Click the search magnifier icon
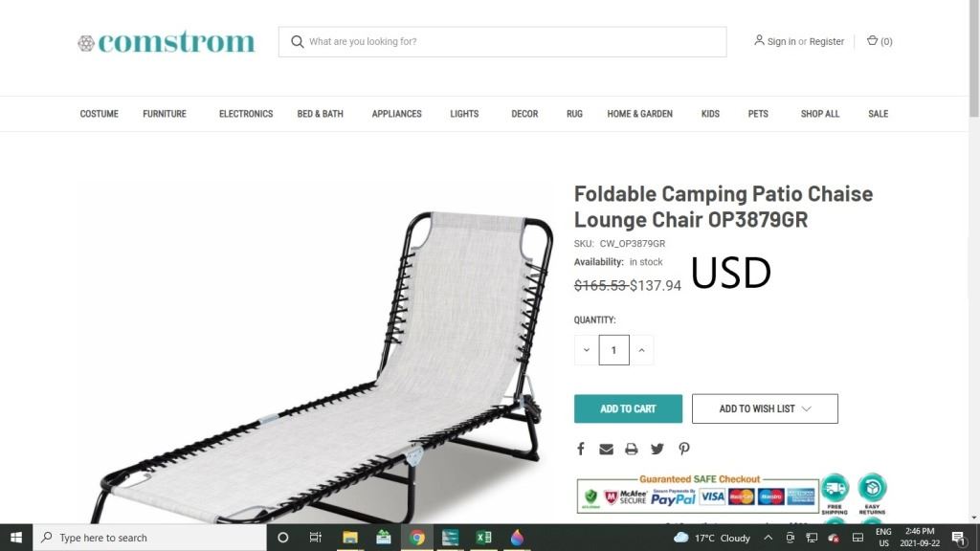This screenshot has width=980, height=551. click(x=298, y=41)
